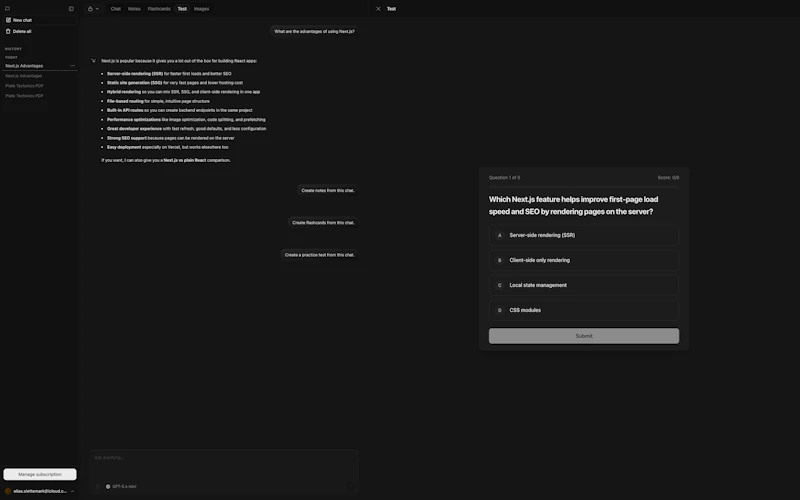Click the Delete all button
This screenshot has height=500, width=800.
coord(18,31)
